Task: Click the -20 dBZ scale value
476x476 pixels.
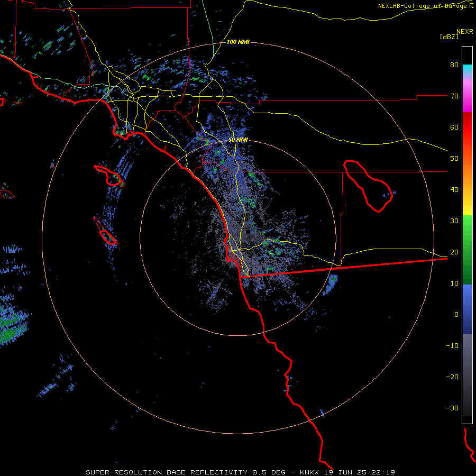Action: coord(452,377)
